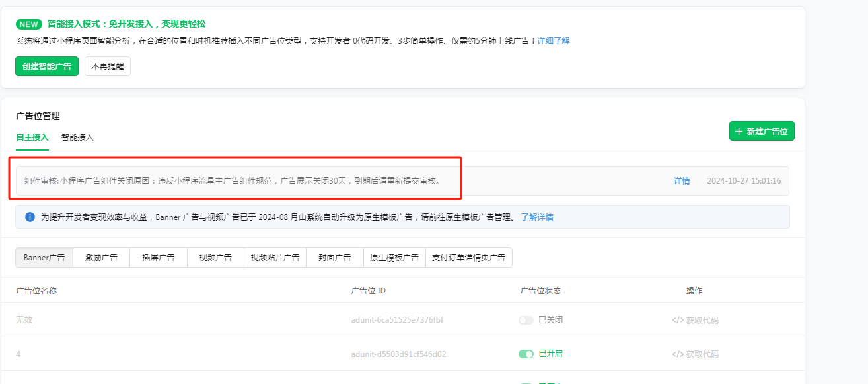Toggle switch for ad unit 无效
868x384 pixels.
(x=526, y=320)
